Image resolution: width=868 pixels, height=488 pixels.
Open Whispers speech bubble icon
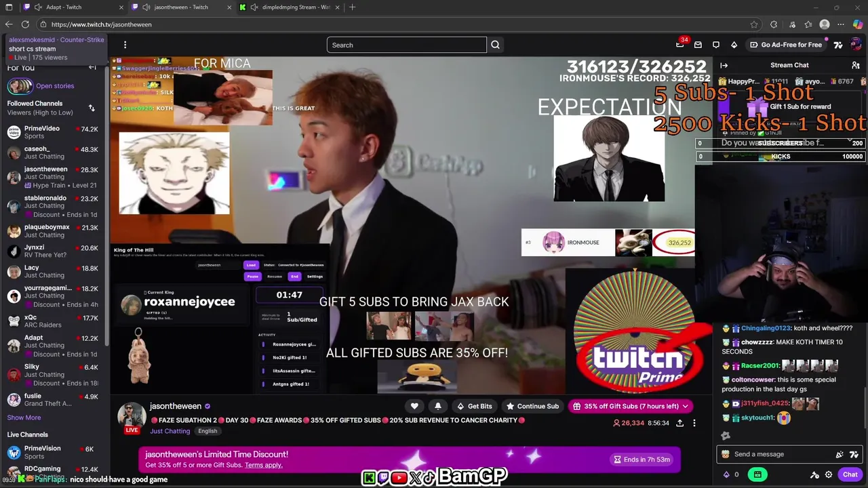[716, 45]
